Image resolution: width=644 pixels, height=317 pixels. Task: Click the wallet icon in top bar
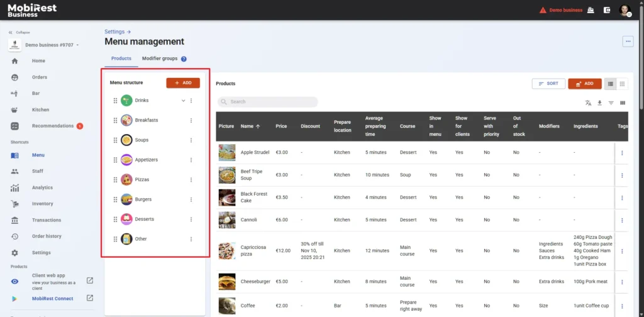click(x=607, y=10)
